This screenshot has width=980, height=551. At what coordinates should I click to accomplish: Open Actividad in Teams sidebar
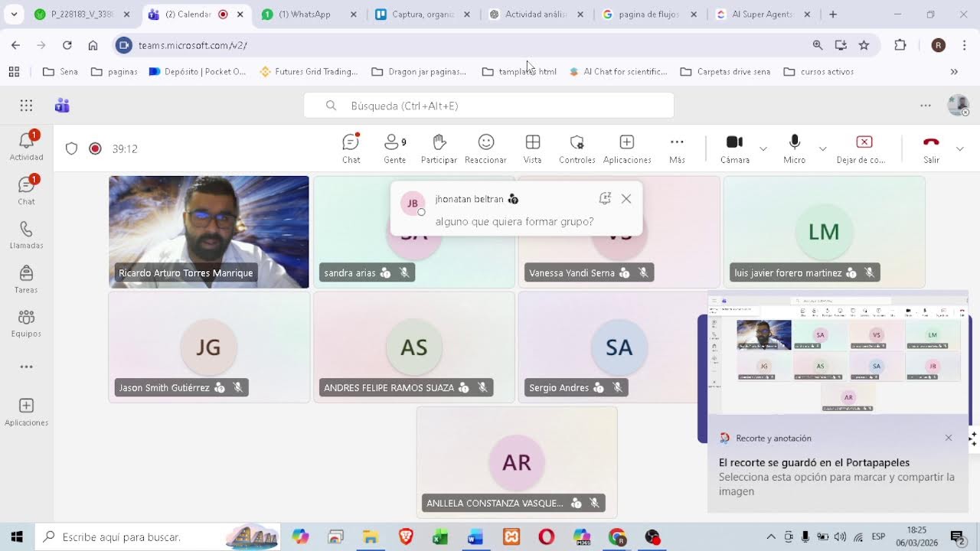(x=26, y=145)
